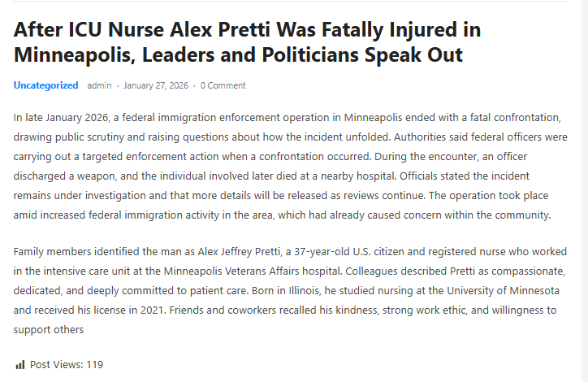Open the Uncategorized category link
Viewport: 588px width, 382px height.
point(45,85)
